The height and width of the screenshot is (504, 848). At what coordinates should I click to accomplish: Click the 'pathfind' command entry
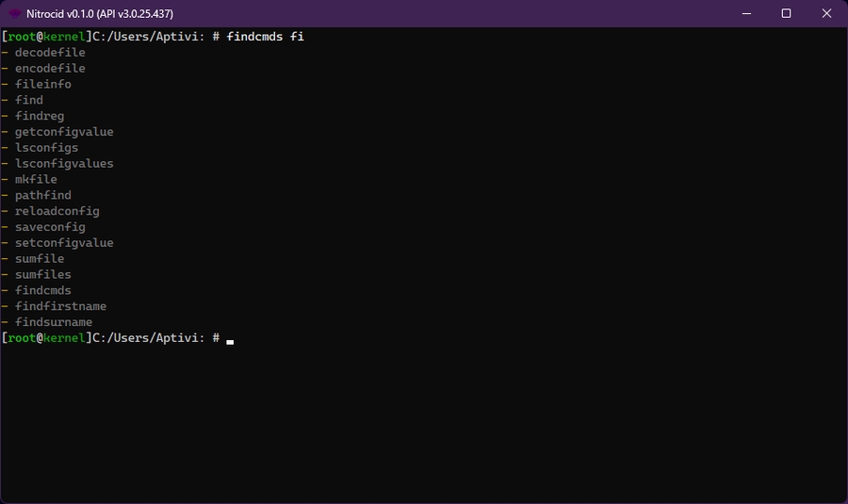click(42, 196)
